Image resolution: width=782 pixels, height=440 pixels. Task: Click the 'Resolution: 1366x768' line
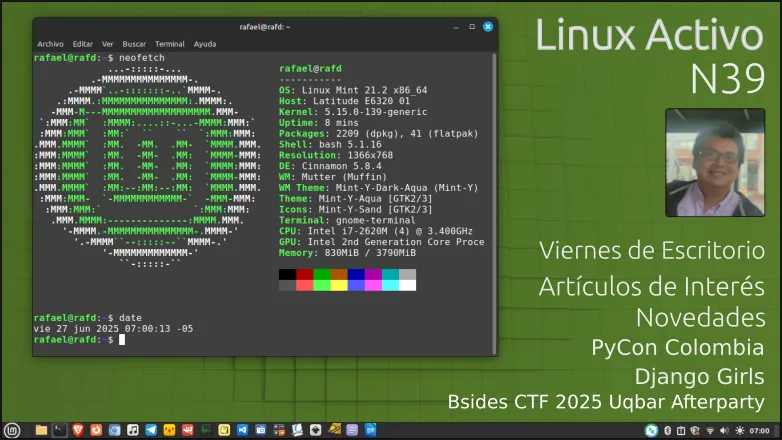(336, 155)
